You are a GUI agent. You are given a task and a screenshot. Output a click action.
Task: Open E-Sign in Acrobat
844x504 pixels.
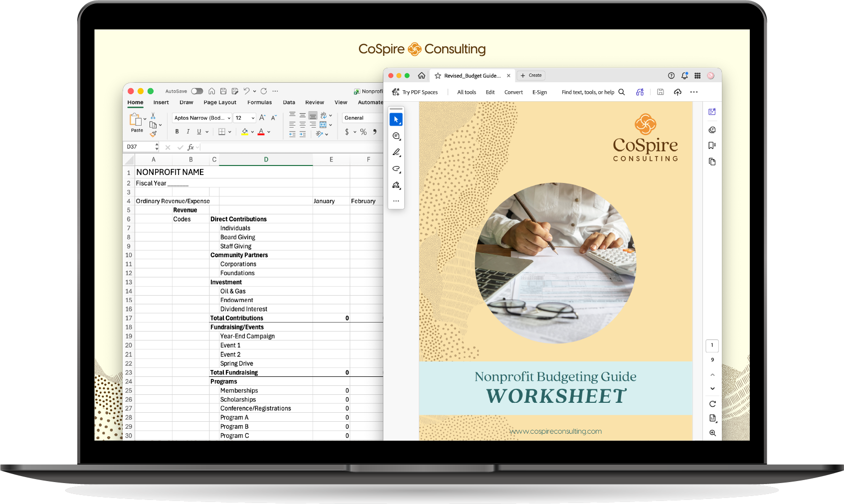[x=539, y=92]
